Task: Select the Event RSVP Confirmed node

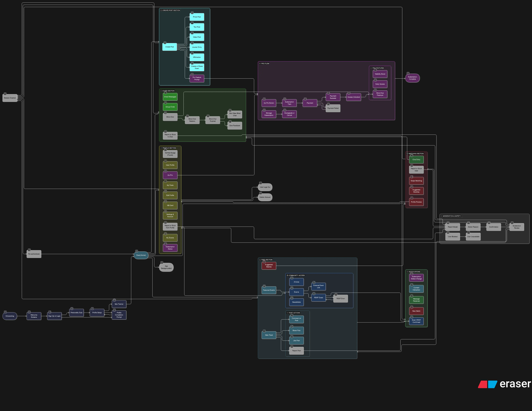Action: (416, 321)
